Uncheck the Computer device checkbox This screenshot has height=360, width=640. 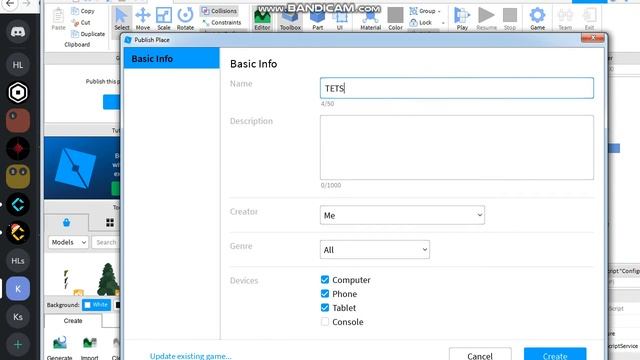tap(324, 280)
